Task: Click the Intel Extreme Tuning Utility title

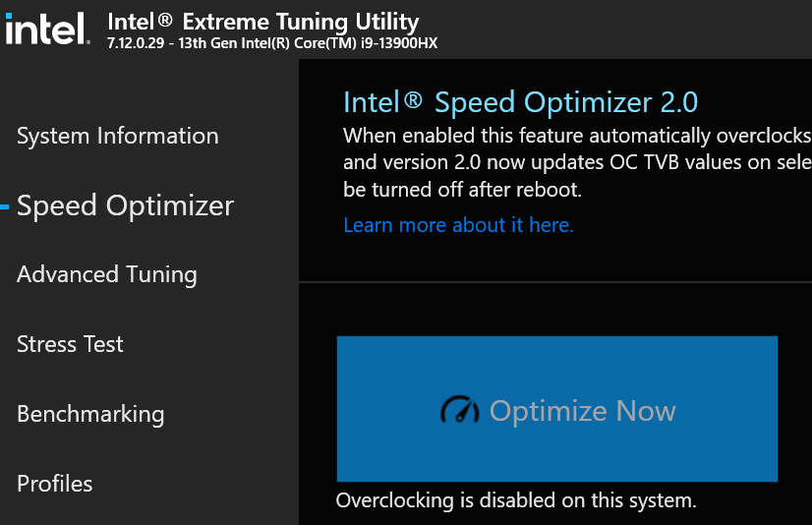Action: [x=263, y=22]
